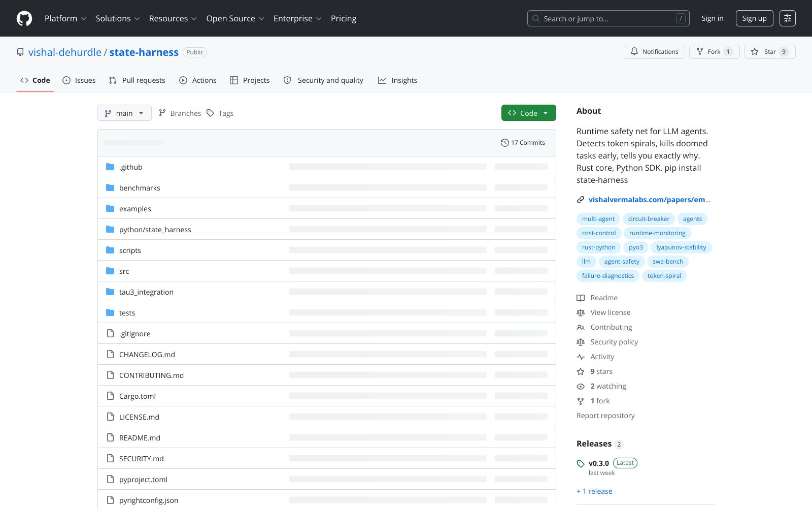Click the Sign in link
This screenshot has width=812, height=508.
(713, 18)
